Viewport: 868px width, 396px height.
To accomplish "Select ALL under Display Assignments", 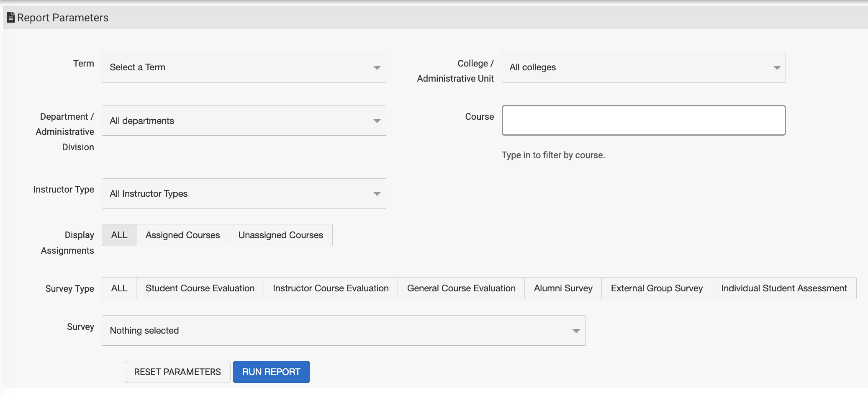I will click(x=119, y=235).
